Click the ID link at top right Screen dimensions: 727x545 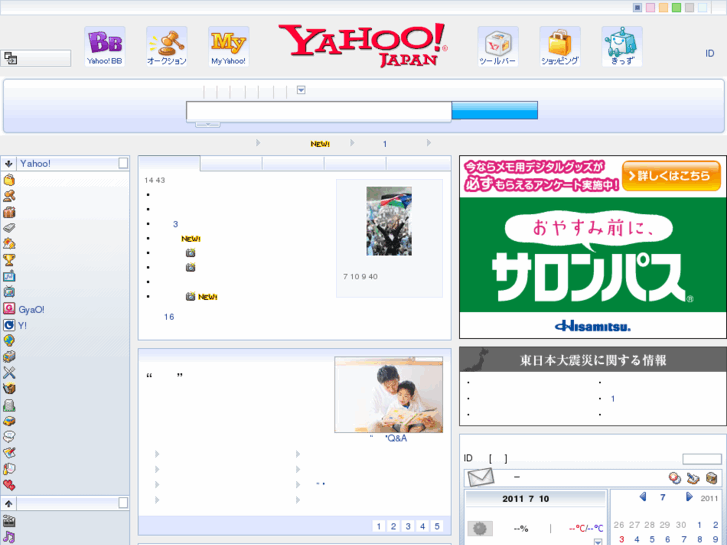coord(709,54)
